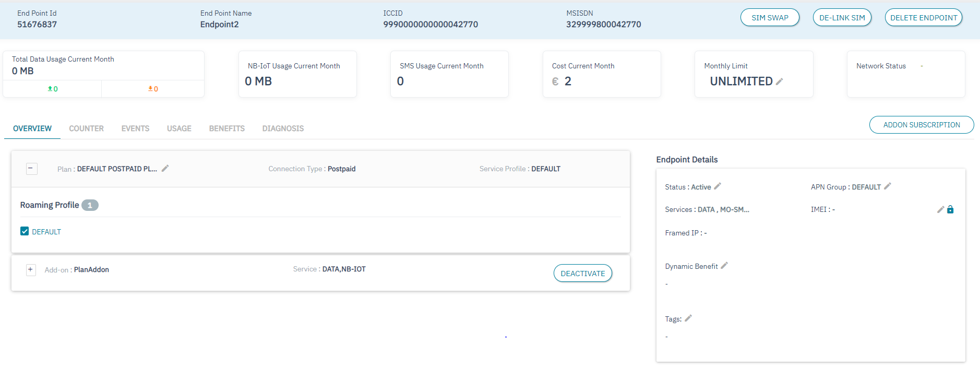This screenshot has width=980, height=368.
Task: Edit Dynamic Benefit via pencil icon
Action: [x=724, y=266]
